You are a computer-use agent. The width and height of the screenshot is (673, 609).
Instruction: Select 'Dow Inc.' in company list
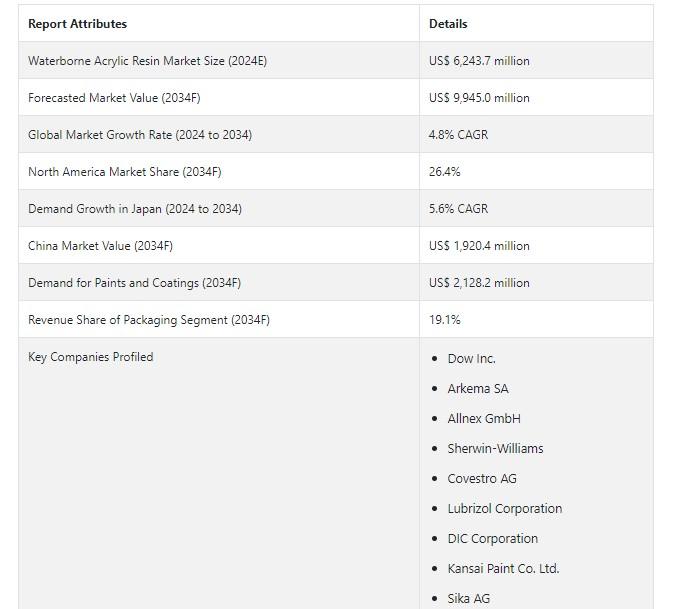click(471, 359)
